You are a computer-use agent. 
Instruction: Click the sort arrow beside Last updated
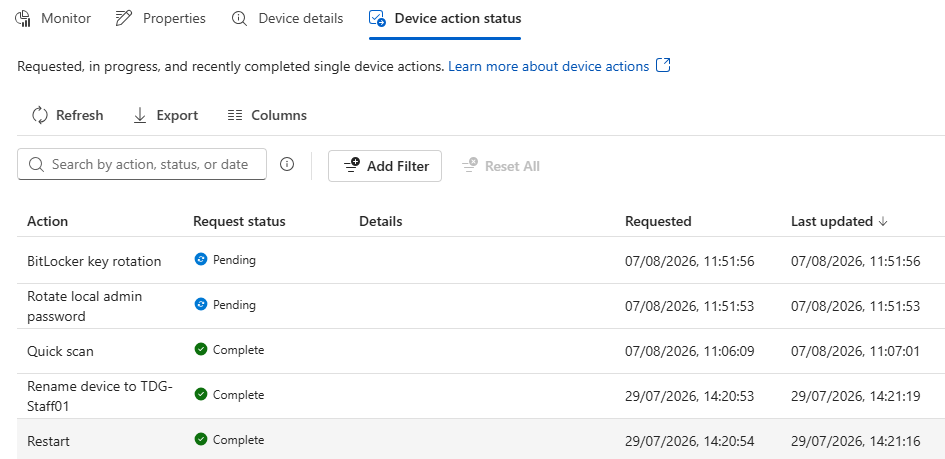point(884,222)
